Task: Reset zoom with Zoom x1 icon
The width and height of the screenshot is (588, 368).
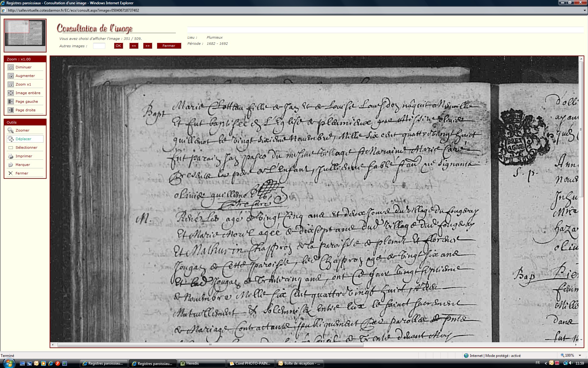Action: point(11,84)
